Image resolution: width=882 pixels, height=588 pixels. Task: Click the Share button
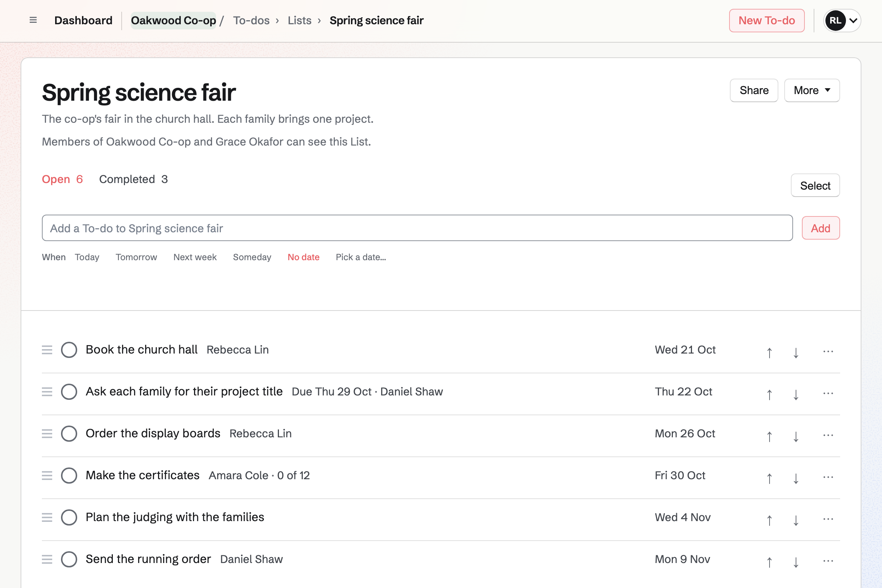[x=754, y=90]
